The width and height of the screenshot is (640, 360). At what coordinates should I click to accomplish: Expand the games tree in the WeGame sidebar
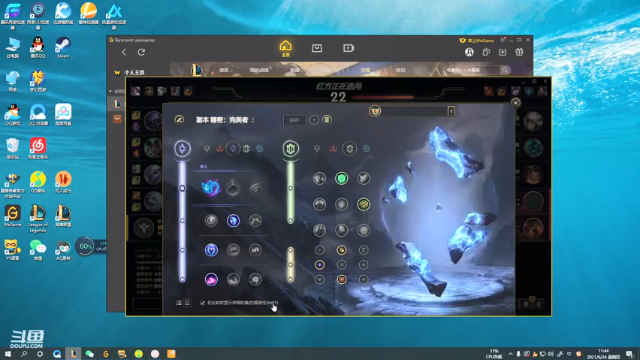point(111,91)
